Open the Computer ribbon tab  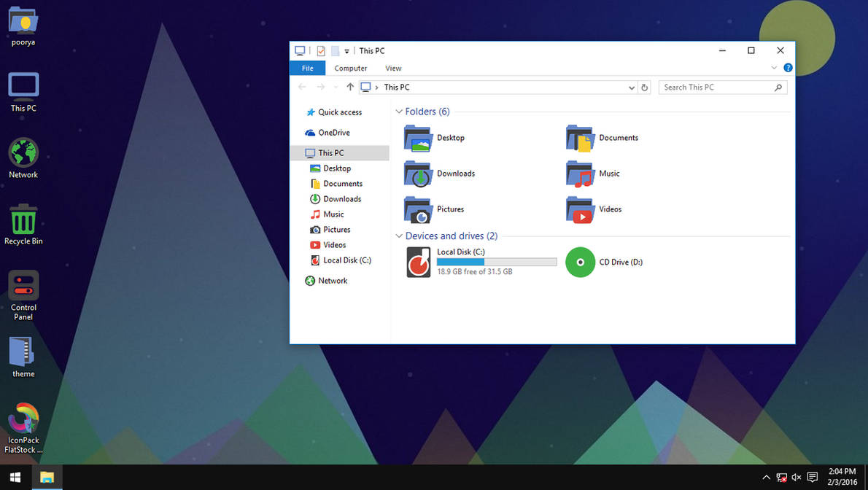tap(350, 68)
